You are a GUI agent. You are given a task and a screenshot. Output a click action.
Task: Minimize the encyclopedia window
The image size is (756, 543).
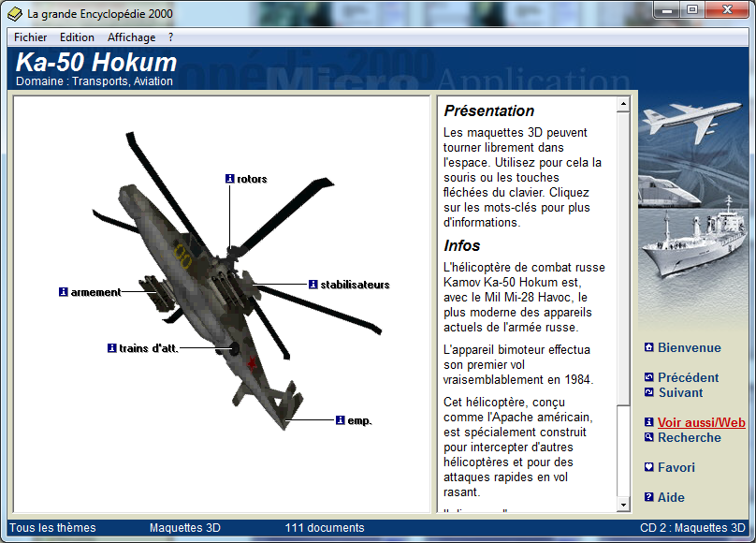[667, 9]
